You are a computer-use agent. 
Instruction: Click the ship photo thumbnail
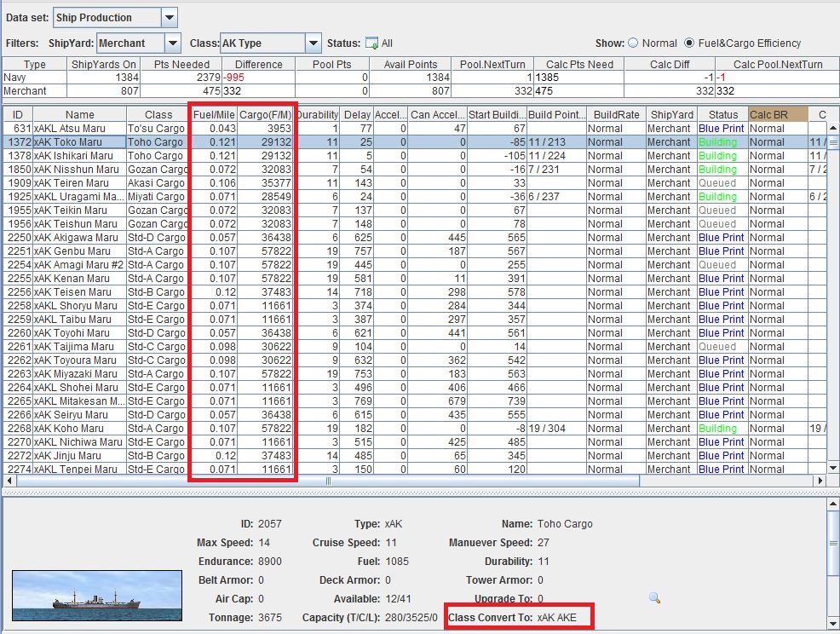click(97, 596)
